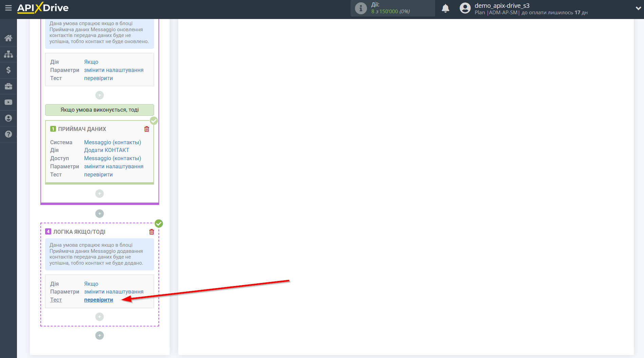Image resolution: width=644 pixels, height=358 pixels.
Task: Open the connections sitemap icon
Action: point(8,54)
